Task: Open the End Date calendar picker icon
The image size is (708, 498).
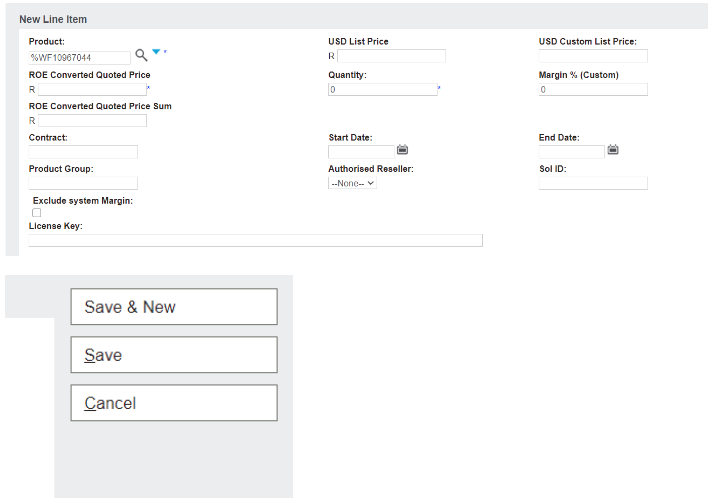Action: tap(613, 150)
